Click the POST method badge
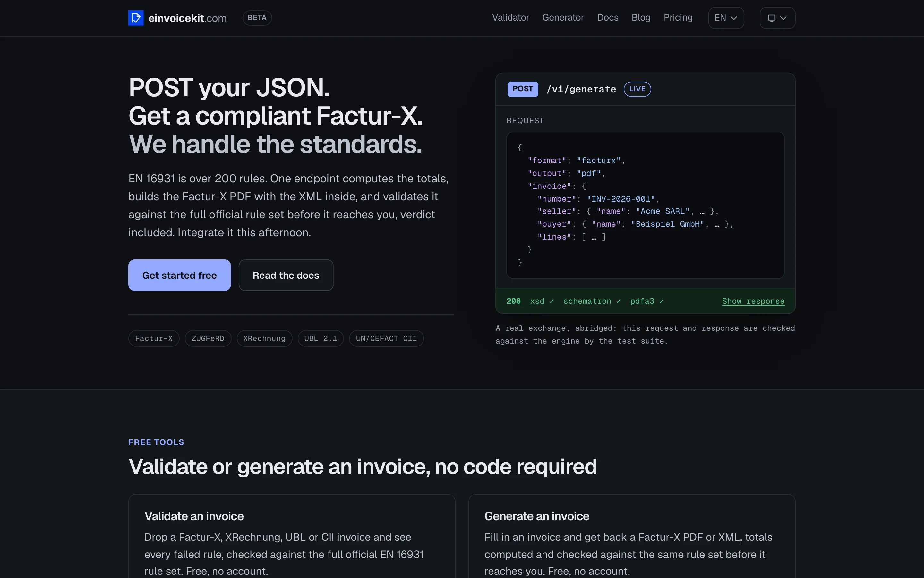Viewport: 924px width, 578px height. 523,89
